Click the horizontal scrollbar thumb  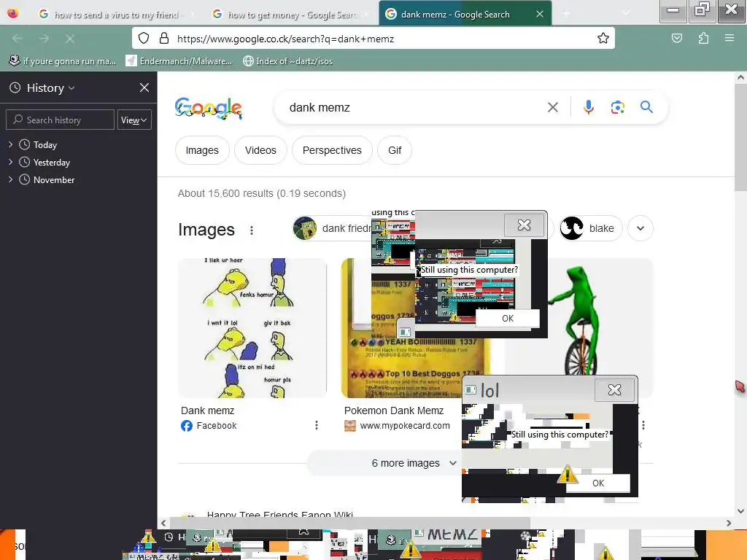349,523
